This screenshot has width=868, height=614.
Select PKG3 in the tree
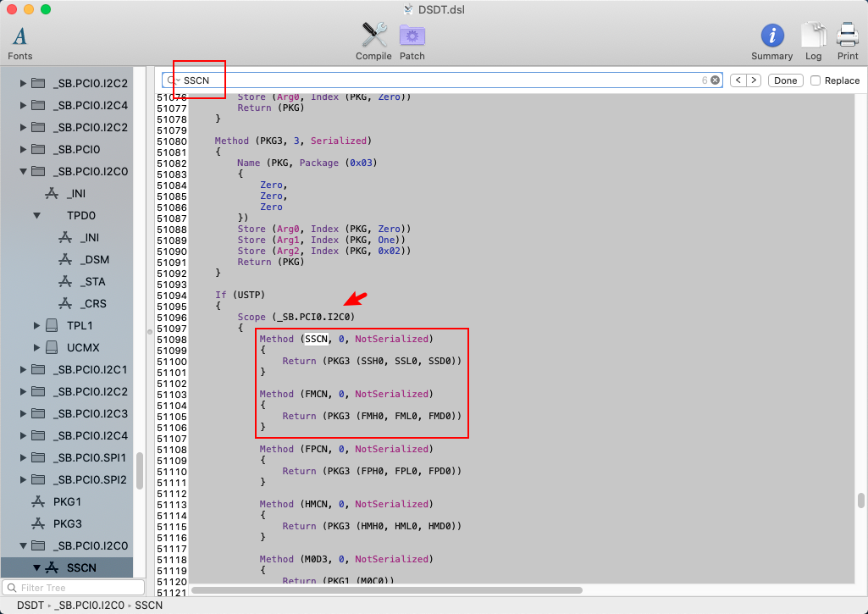(68, 523)
